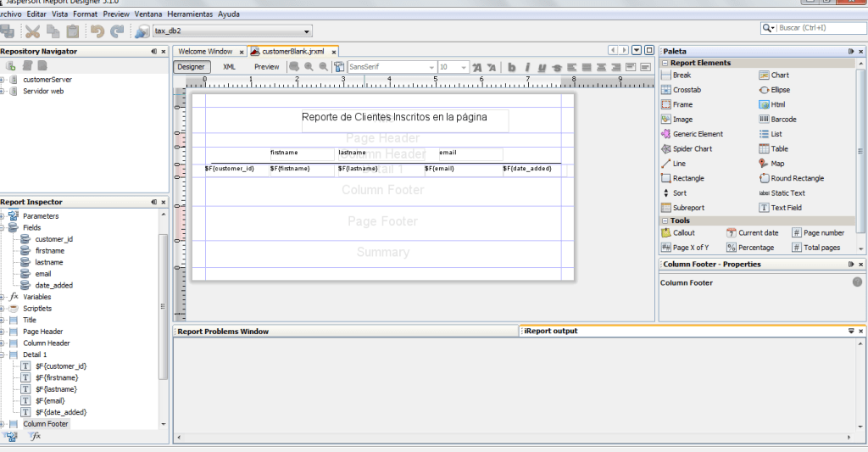The width and height of the screenshot is (868, 452).
Task: Switch to the Welcome Window tab
Action: pos(205,52)
